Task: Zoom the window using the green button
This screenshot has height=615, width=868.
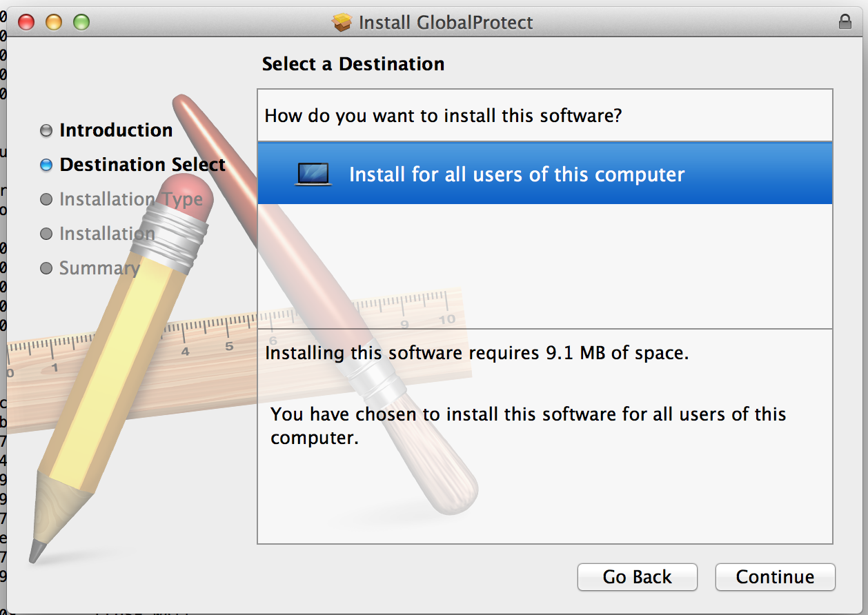Action: tap(81, 22)
